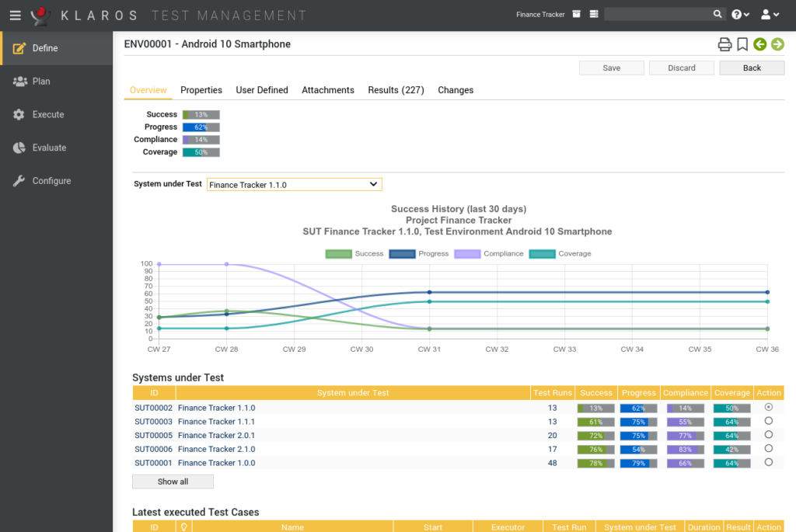
Task: Click the search magnifier icon
Action: tap(717, 14)
